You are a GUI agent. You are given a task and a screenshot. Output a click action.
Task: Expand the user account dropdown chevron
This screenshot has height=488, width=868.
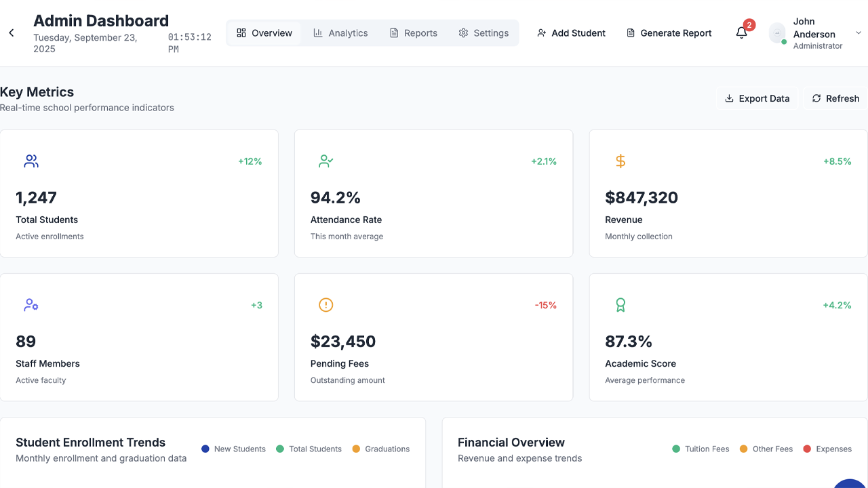859,33
